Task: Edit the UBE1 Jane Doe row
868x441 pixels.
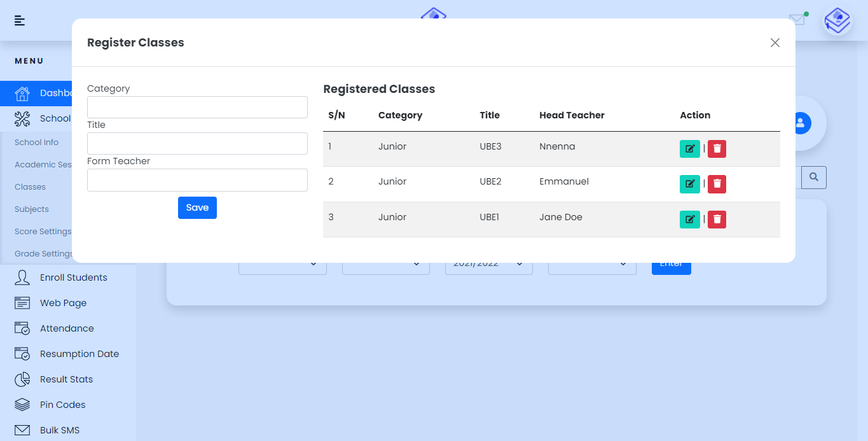Action: click(689, 220)
